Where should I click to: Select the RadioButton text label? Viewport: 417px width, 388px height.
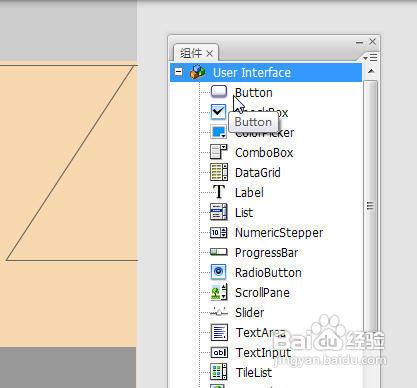coord(268,272)
